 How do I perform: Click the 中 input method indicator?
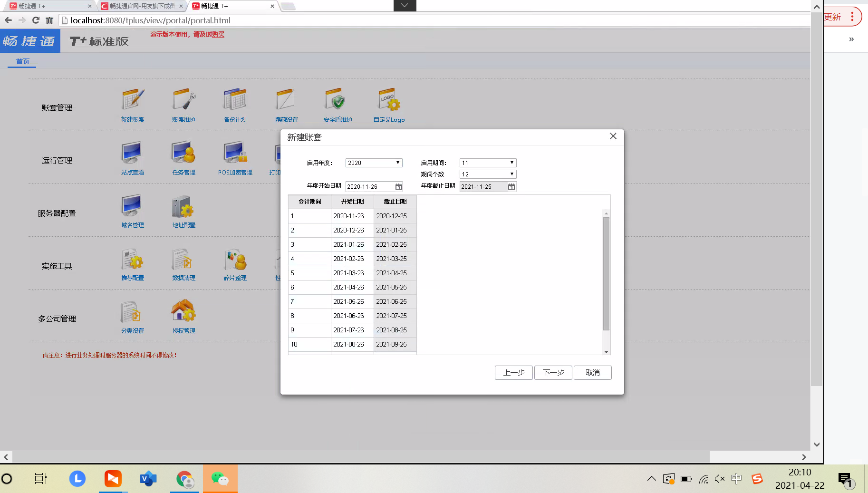pos(736,479)
